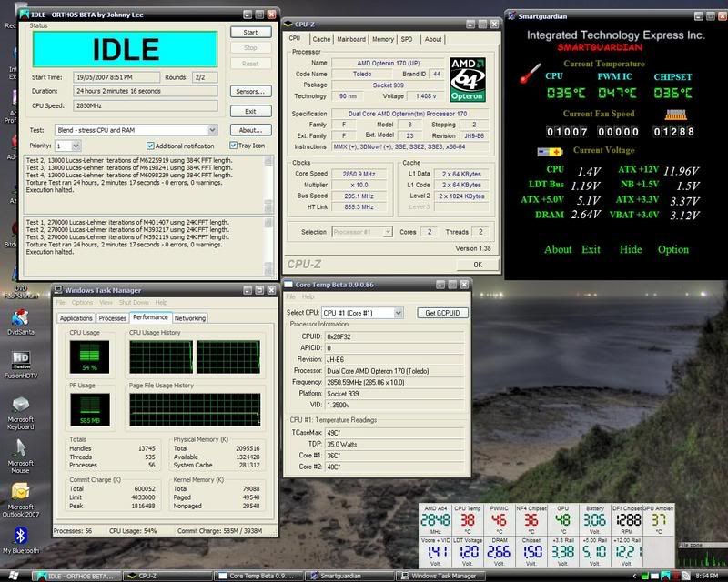Switch to the Cache tab in CPU-Z

pyautogui.click(x=321, y=39)
